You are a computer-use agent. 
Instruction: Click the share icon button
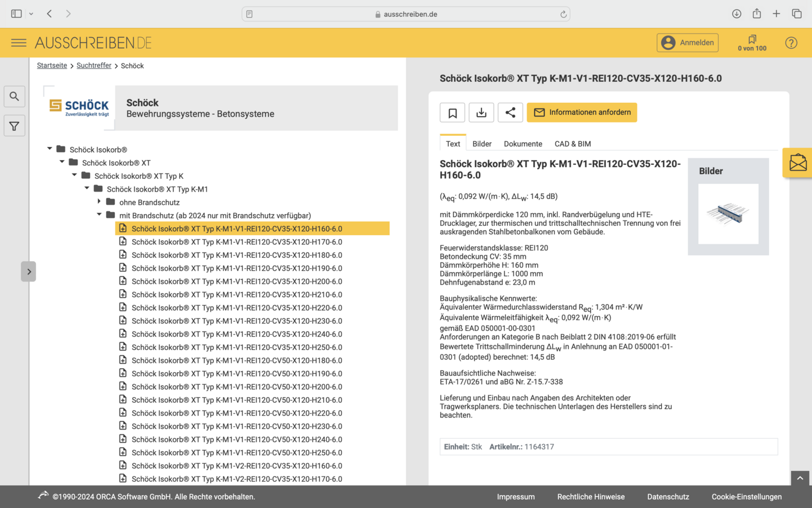pyautogui.click(x=510, y=113)
